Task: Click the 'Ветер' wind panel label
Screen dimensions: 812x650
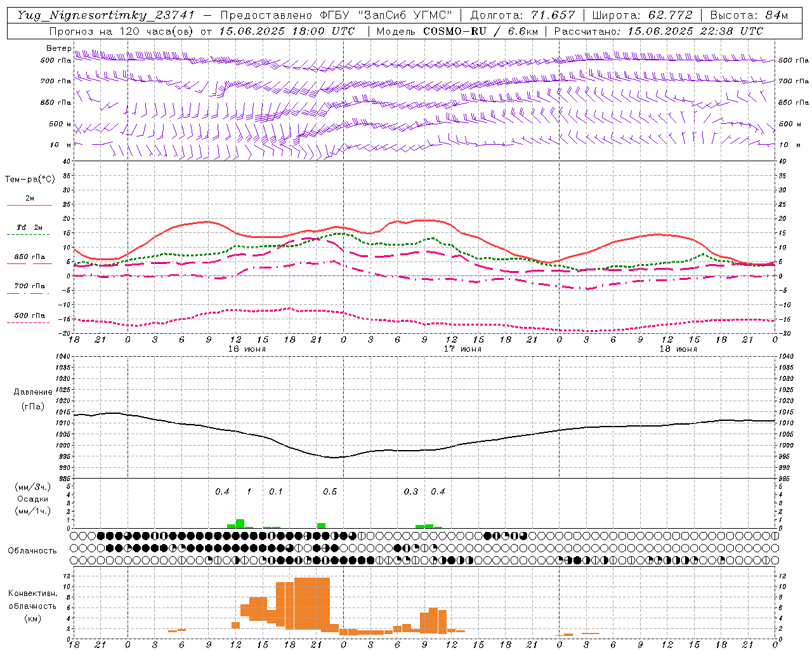Action: pyautogui.click(x=59, y=48)
